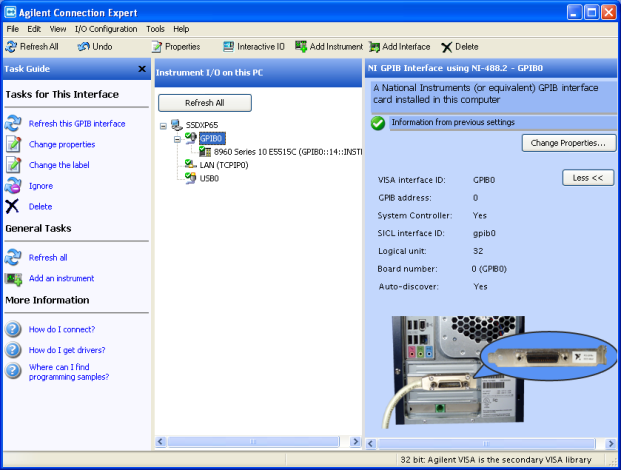
Task: Open the How do I get drivers? link
Action: (67, 350)
